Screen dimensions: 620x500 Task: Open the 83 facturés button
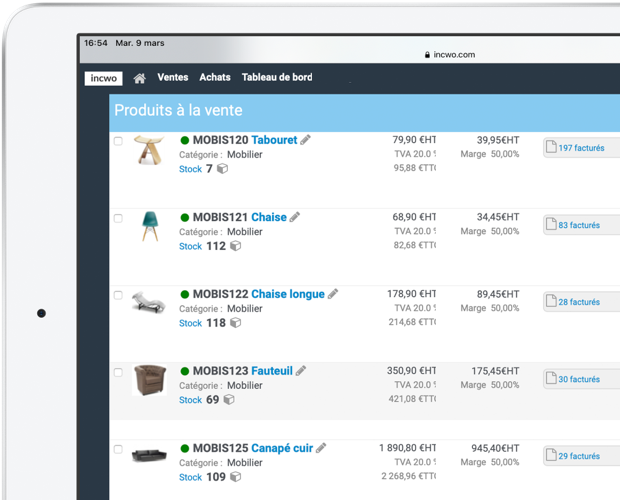(579, 225)
